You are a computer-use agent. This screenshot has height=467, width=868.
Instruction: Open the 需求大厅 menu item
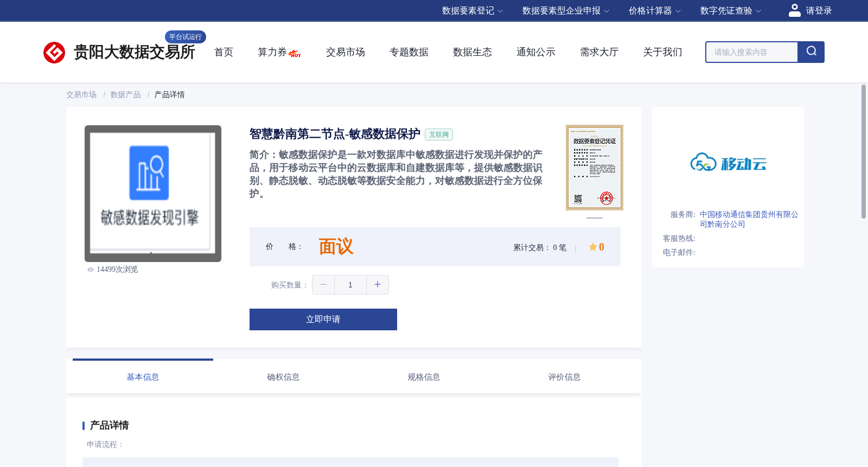pyautogui.click(x=599, y=52)
